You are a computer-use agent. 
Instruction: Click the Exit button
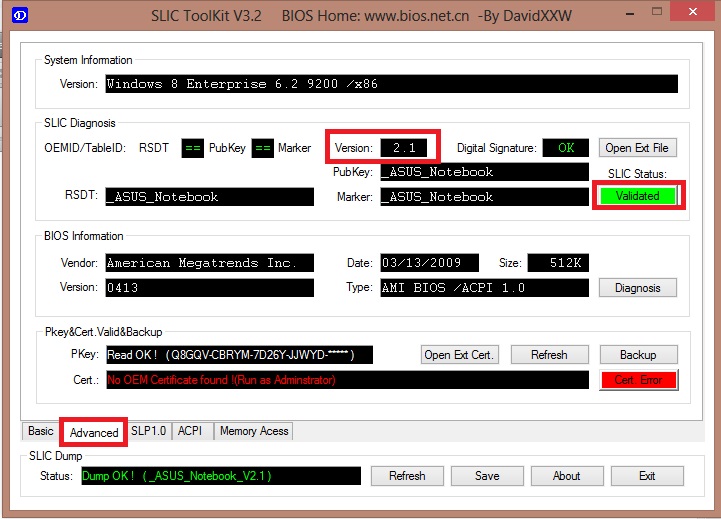[x=647, y=476]
